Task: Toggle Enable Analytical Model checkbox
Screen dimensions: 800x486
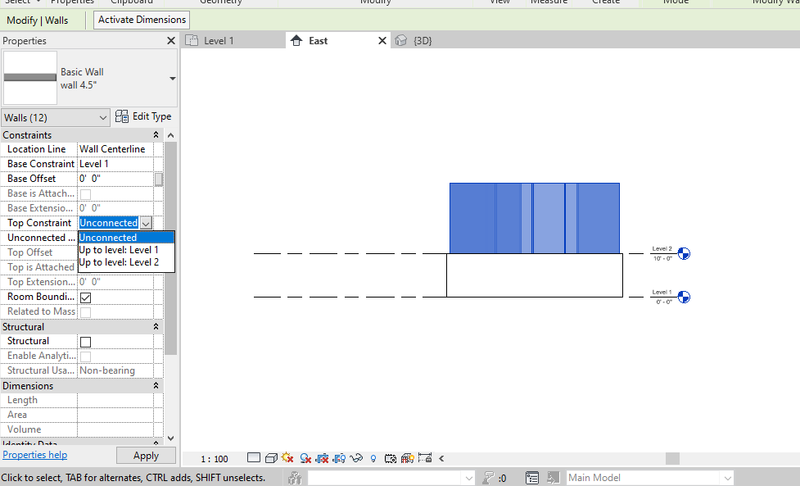Action: coord(86,356)
